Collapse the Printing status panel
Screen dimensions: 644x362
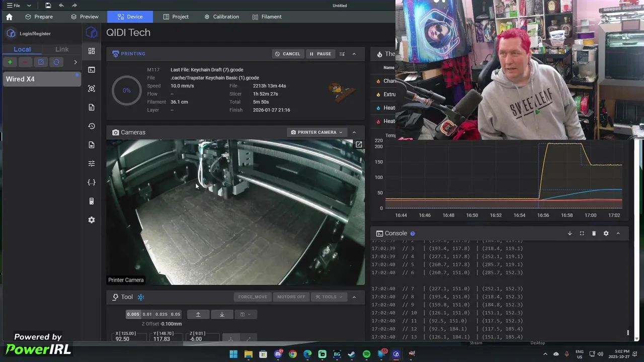pos(354,54)
